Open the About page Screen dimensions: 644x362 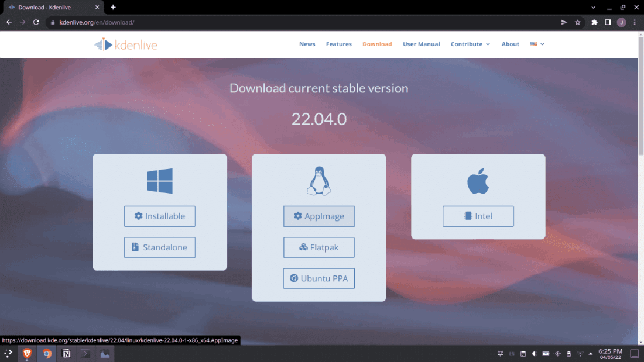click(x=510, y=44)
